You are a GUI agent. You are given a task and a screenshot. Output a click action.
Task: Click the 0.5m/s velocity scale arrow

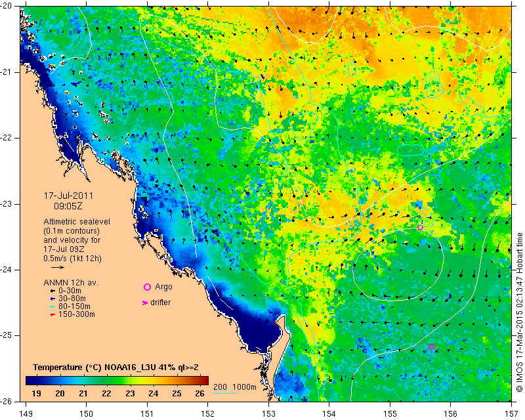58,267
